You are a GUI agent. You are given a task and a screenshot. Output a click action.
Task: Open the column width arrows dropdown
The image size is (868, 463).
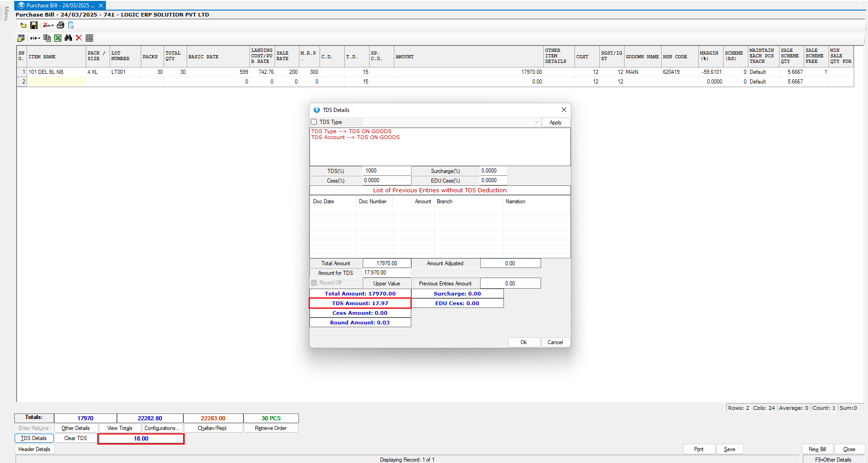point(35,38)
